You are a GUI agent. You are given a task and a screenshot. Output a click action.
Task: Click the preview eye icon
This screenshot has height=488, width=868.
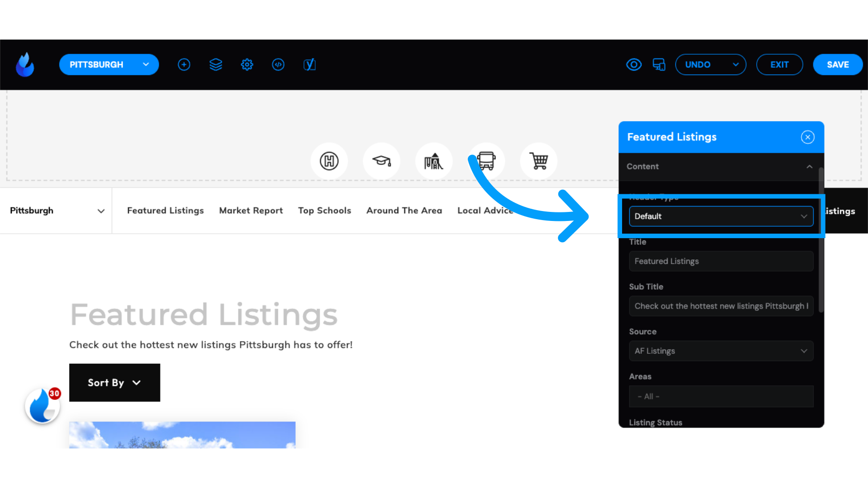(x=634, y=64)
